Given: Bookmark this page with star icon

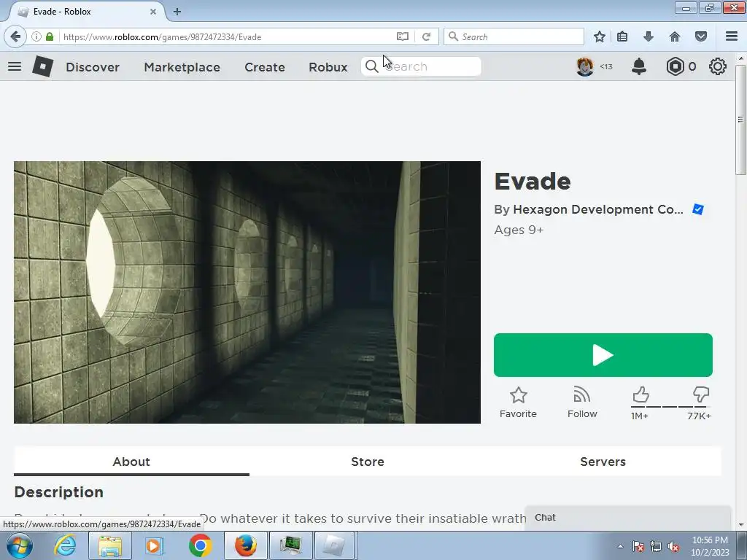Looking at the screenshot, I should tap(600, 36).
